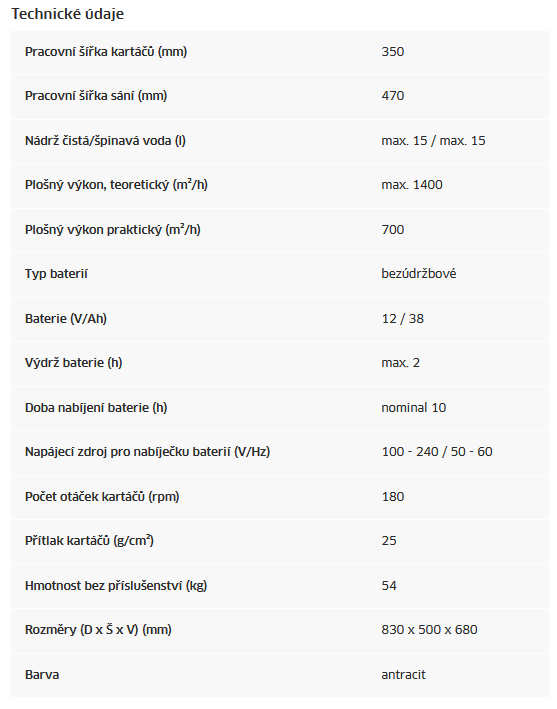
Task: Select the Baterie (V/Ah) label
Action: (x=66, y=319)
